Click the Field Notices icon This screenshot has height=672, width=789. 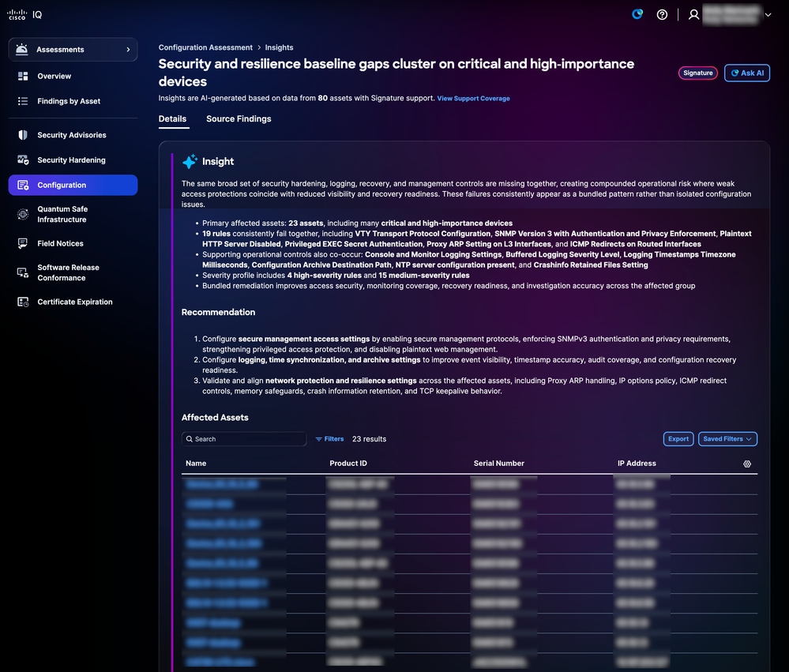tap(23, 243)
